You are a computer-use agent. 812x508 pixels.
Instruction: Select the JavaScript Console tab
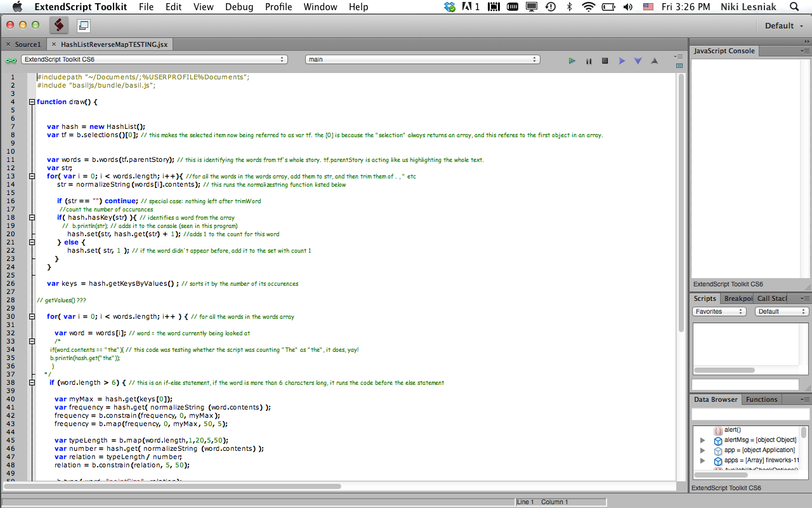click(x=724, y=51)
